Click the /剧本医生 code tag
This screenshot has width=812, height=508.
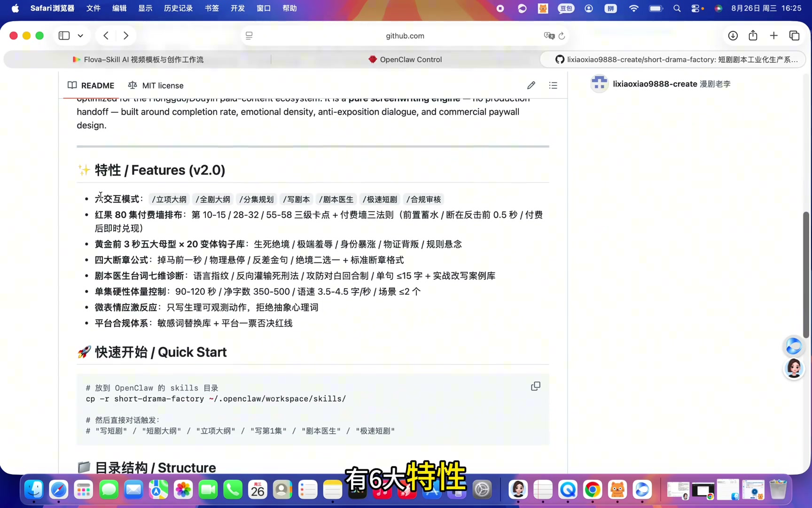click(x=336, y=199)
